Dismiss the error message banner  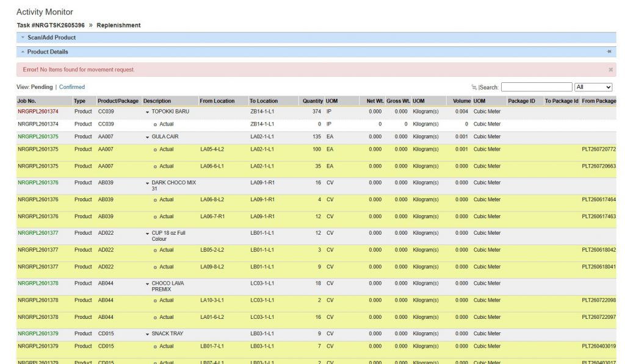pyautogui.click(x=610, y=70)
